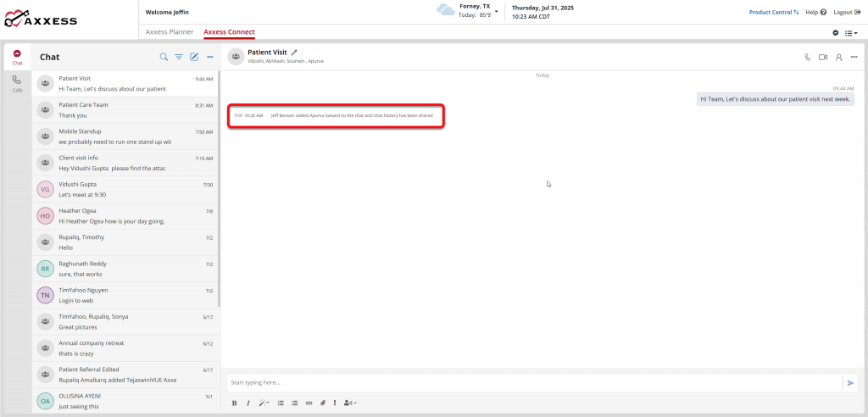Toggle the important exclamation mark flag
The image size is (868, 417).
click(335, 403)
